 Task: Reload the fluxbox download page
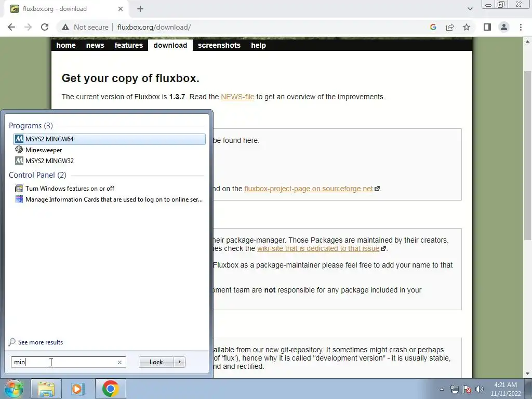pos(45,27)
